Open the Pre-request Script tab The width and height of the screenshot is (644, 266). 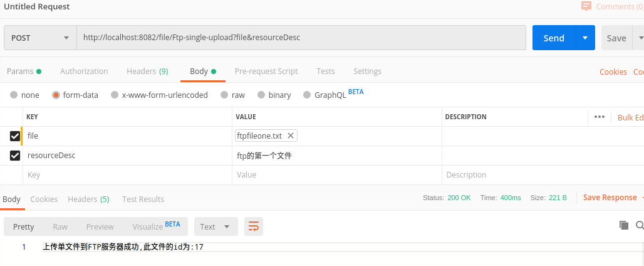tap(266, 72)
